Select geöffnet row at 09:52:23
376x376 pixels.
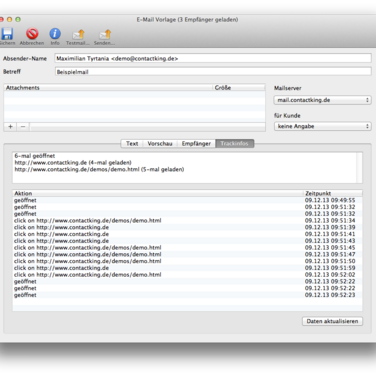(187, 295)
